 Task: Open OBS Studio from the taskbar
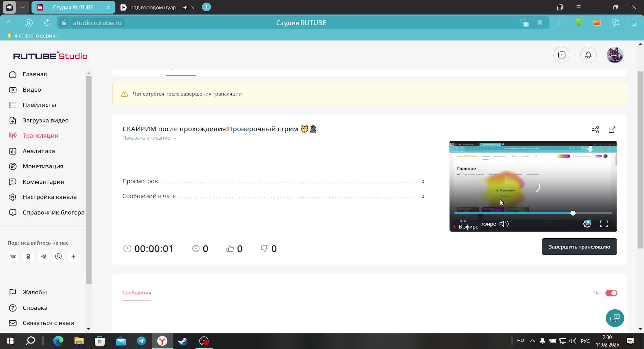click(x=204, y=341)
